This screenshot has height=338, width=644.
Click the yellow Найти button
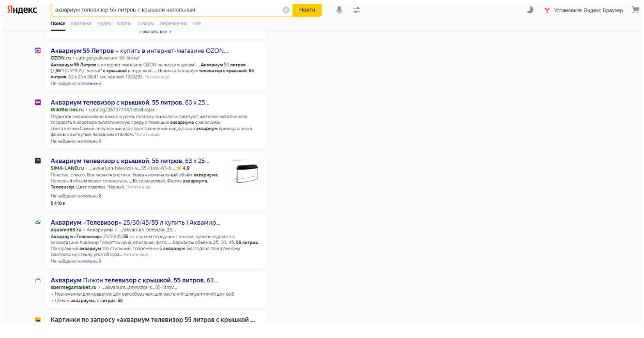coord(307,10)
